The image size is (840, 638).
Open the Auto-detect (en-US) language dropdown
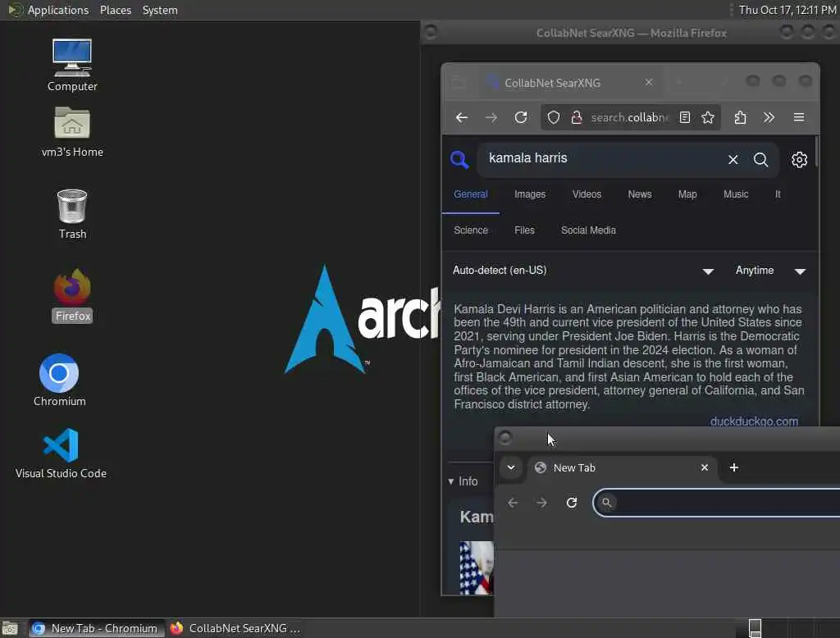point(583,271)
